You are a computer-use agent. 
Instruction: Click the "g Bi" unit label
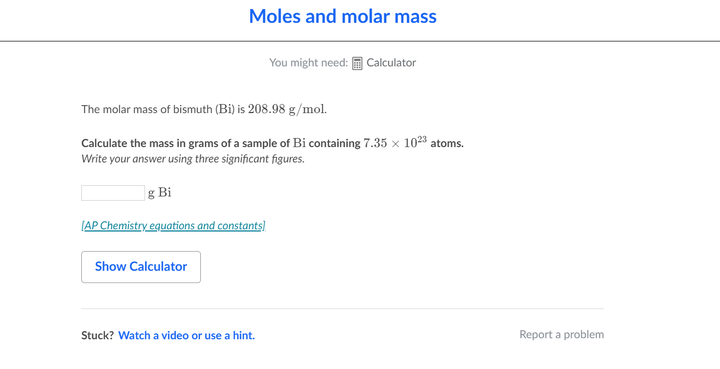159,193
